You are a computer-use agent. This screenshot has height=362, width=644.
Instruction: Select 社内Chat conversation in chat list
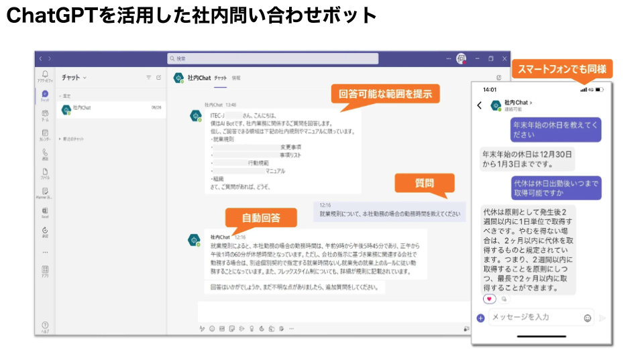coord(107,109)
